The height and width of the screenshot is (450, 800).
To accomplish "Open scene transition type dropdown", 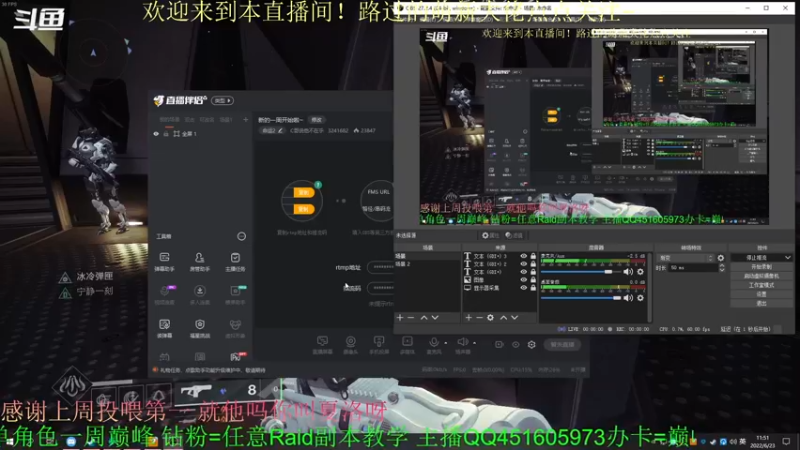I will pyautogui.click(x=685, y=258).
